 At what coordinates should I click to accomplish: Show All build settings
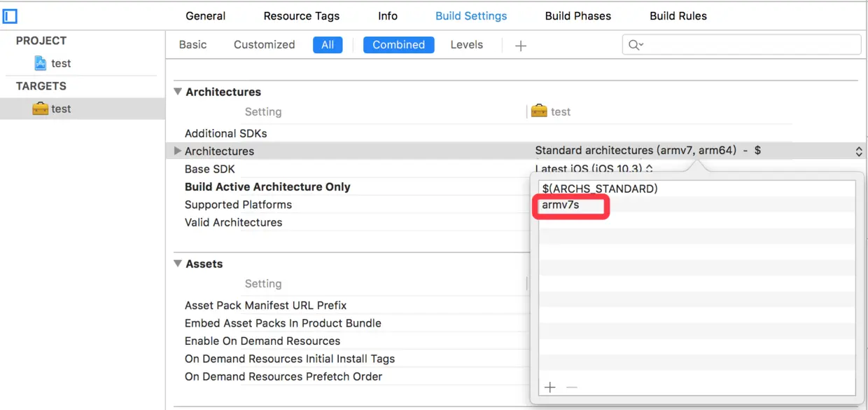click(328, 45)
